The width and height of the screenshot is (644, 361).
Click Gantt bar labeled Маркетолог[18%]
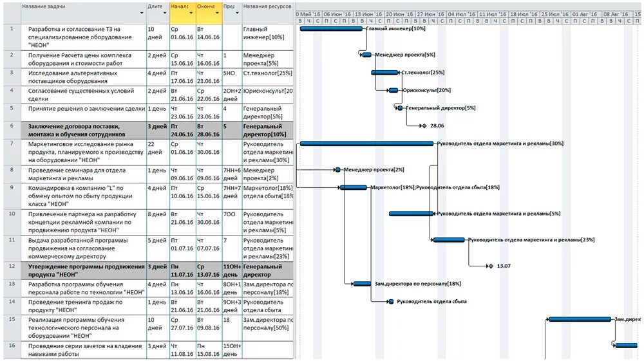click(x=353, y=187)
